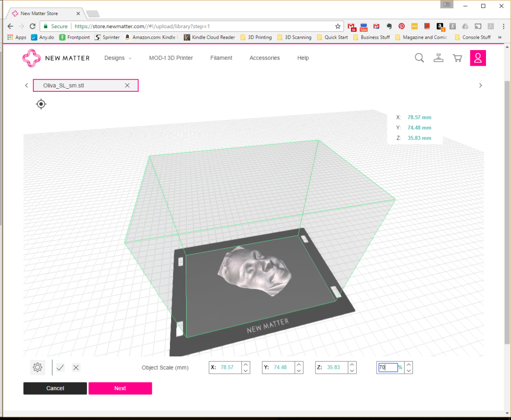Click the left arrow beside the file name
511x420 pixels.
tap(27, 85)
